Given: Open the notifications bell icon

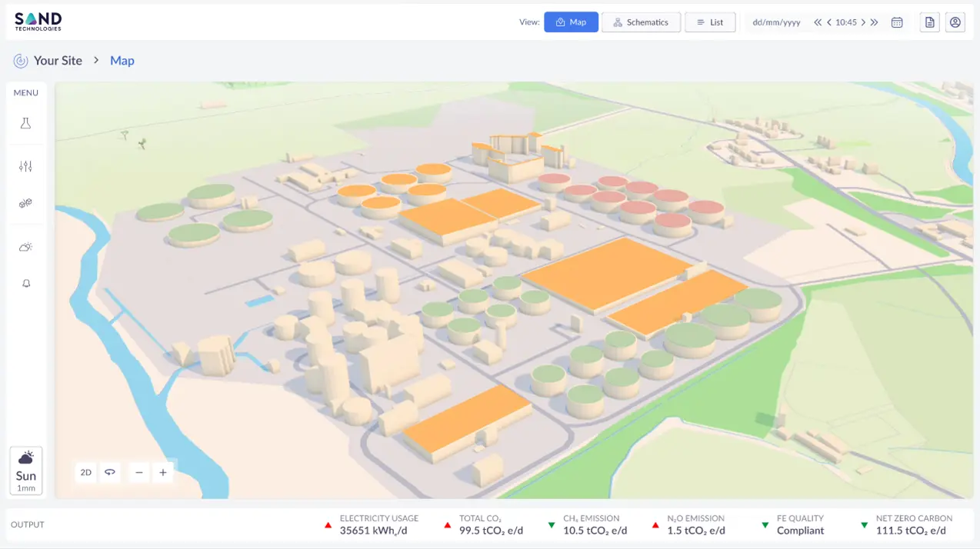Looking at the screenshot, I should (25, 284).
